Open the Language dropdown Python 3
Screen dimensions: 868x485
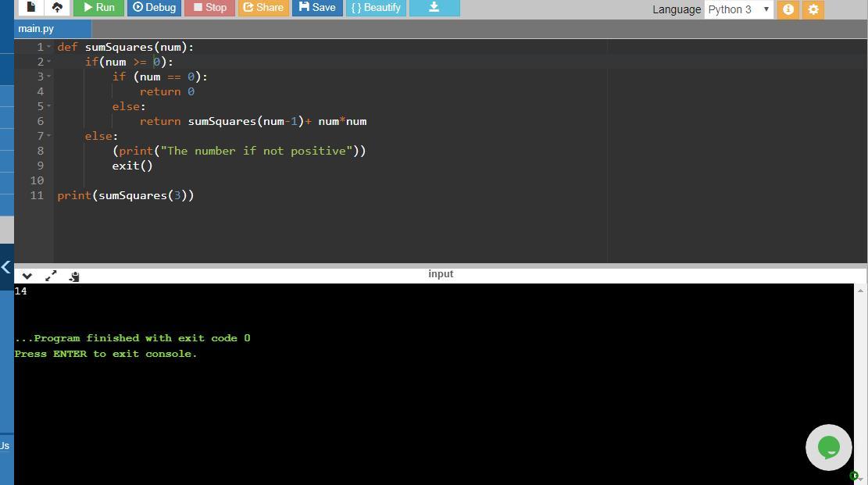tap(738, 9)
